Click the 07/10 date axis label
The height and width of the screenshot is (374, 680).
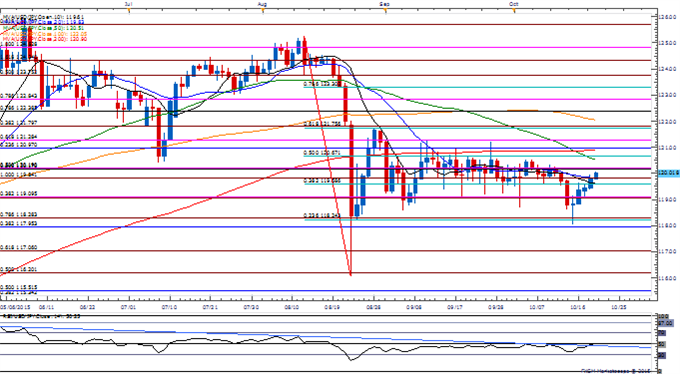170,306
